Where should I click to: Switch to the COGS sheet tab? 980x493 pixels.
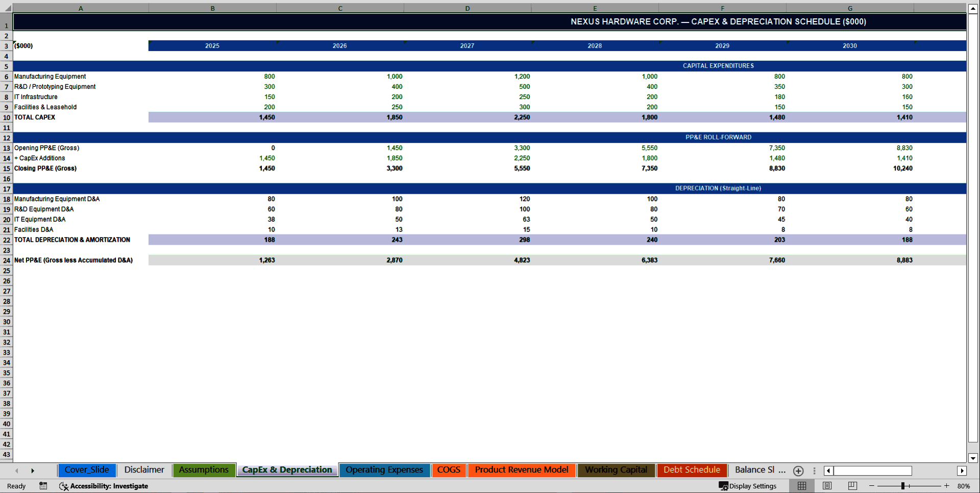click(x=448, y=469)
